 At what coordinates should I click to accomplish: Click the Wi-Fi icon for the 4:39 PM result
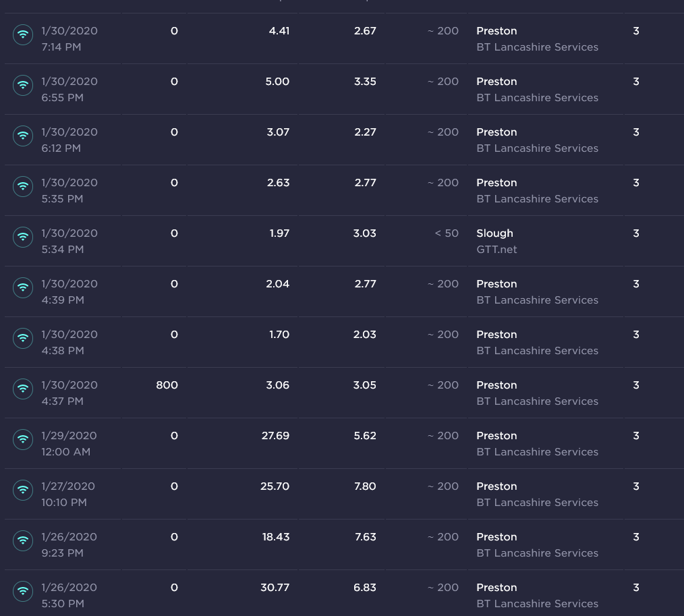tap(23, 287)
